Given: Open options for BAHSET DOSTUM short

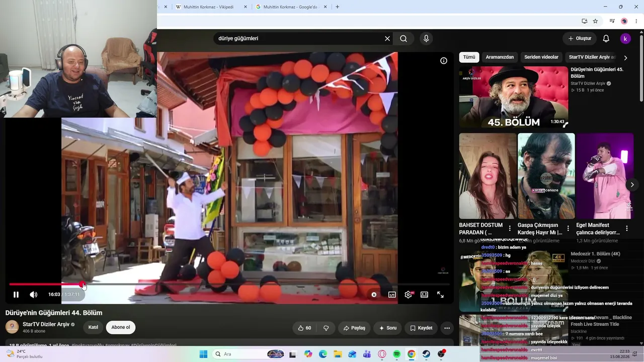Looking at the screenshot, I should coord(510,228).
